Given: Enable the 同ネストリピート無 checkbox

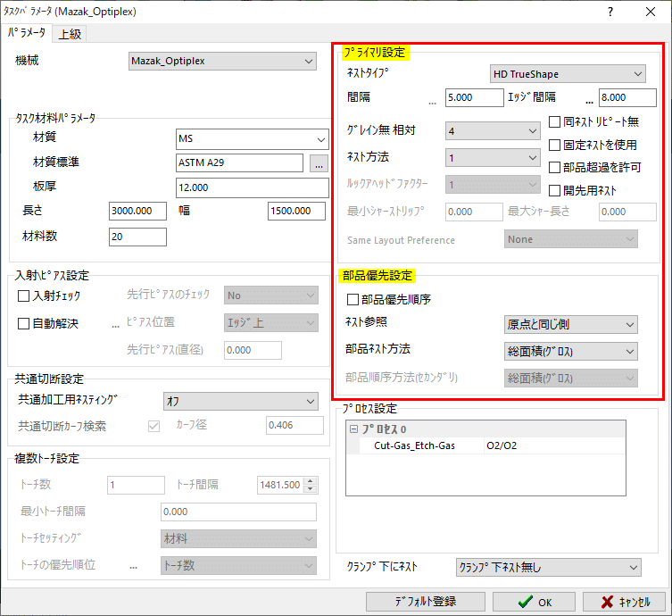Looking at the screenshot, I should point(554,121).
